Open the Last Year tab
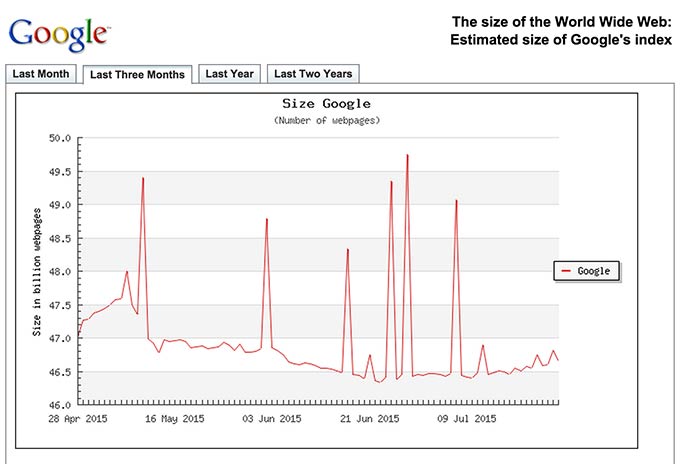 229,74
